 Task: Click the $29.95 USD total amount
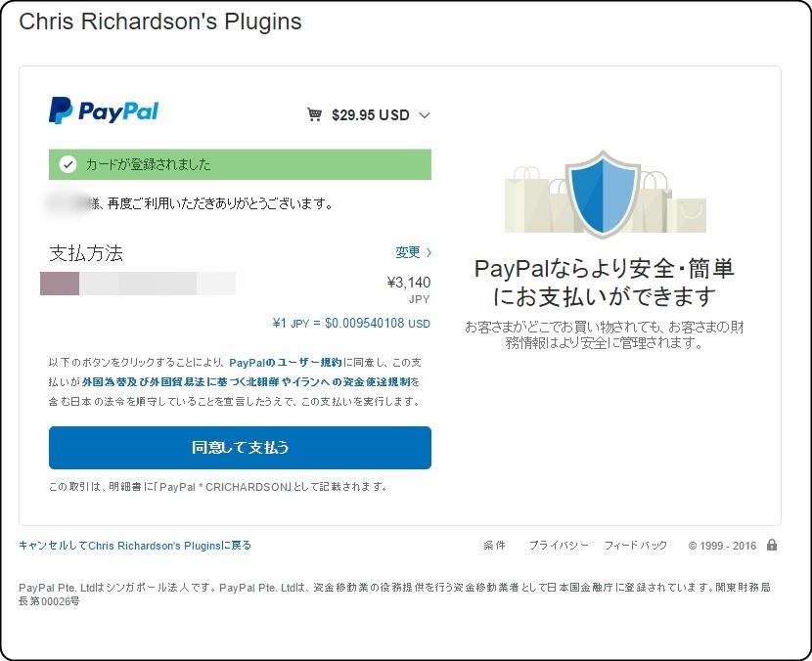(x=370, y=115)
